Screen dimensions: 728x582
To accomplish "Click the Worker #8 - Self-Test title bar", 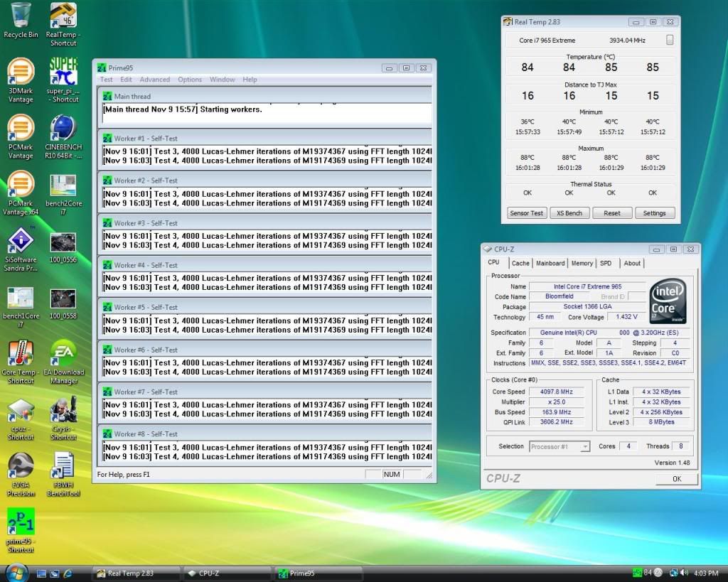I will [266, 434].
